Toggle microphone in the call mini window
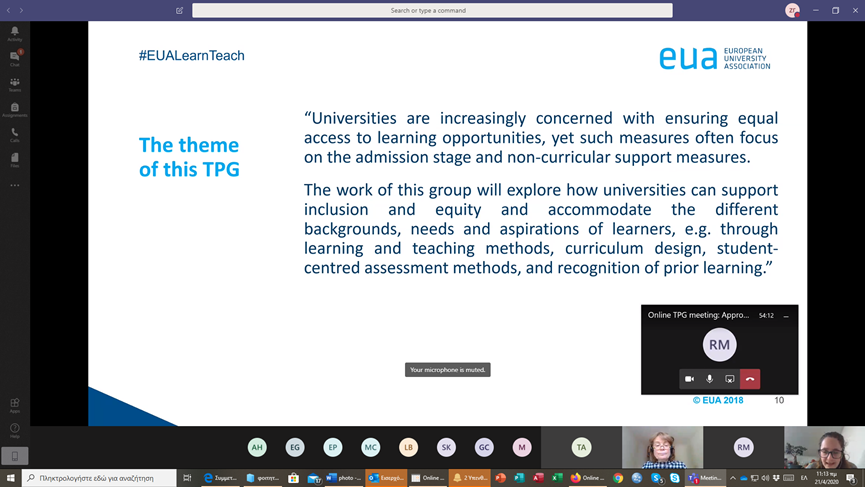865x487 pixels. pyautogui.click(x=709, y=379)
